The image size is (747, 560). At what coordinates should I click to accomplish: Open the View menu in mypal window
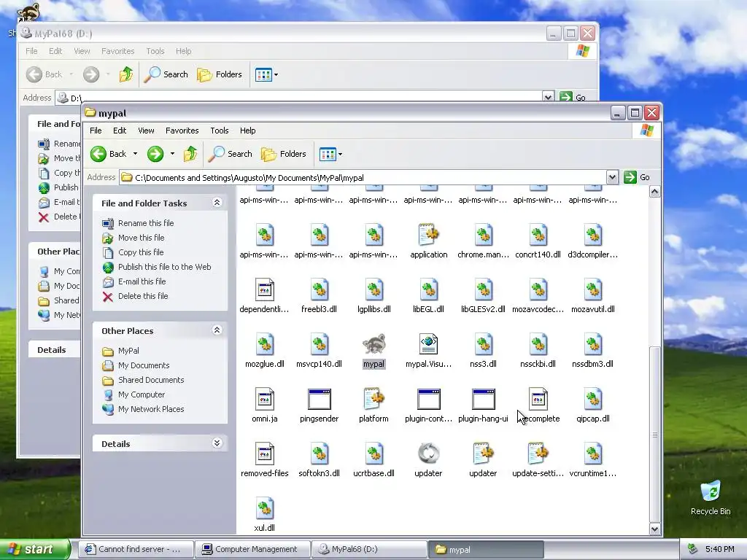click(x=146, y=131)
